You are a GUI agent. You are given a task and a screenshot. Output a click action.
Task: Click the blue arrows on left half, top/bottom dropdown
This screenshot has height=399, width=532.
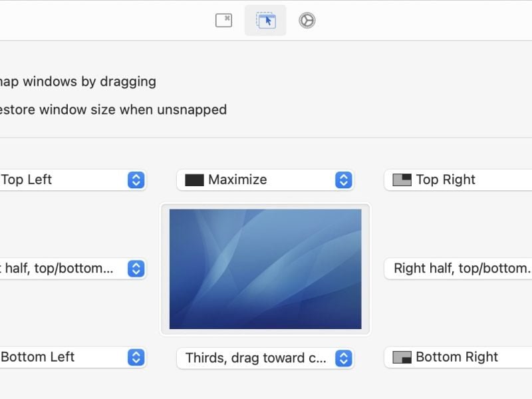136,269
